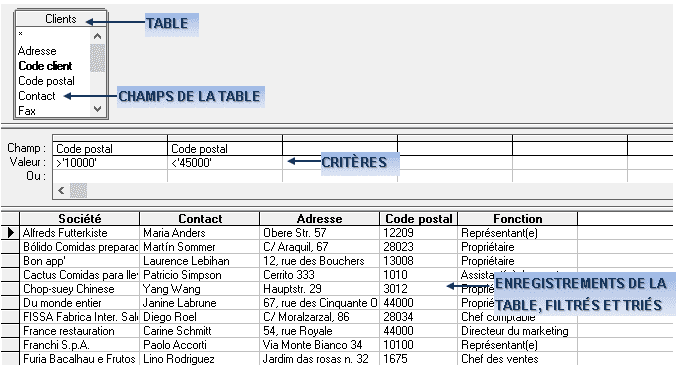Select the Contact field in Clients list

pos(37,96)
